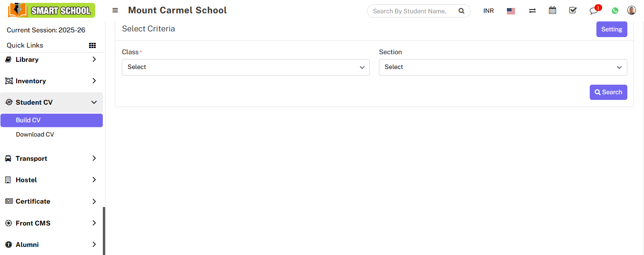Open the language flag selector

coord(511,11)
